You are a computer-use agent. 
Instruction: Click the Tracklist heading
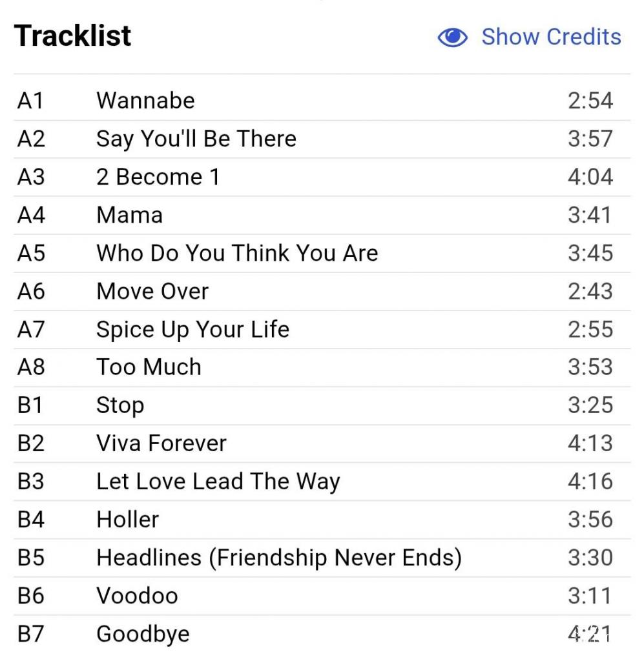[x=73, y=36]
